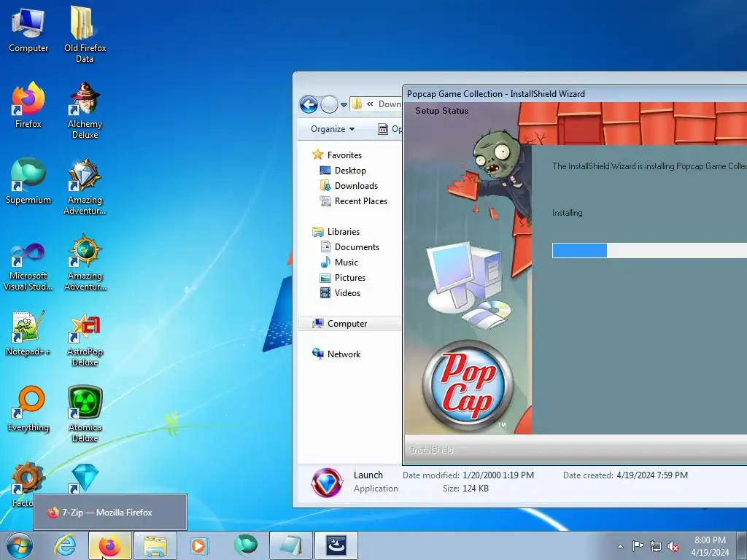Click the Windows Start button
This screenshot has width=747, height=560.
(x=19, y=545)
